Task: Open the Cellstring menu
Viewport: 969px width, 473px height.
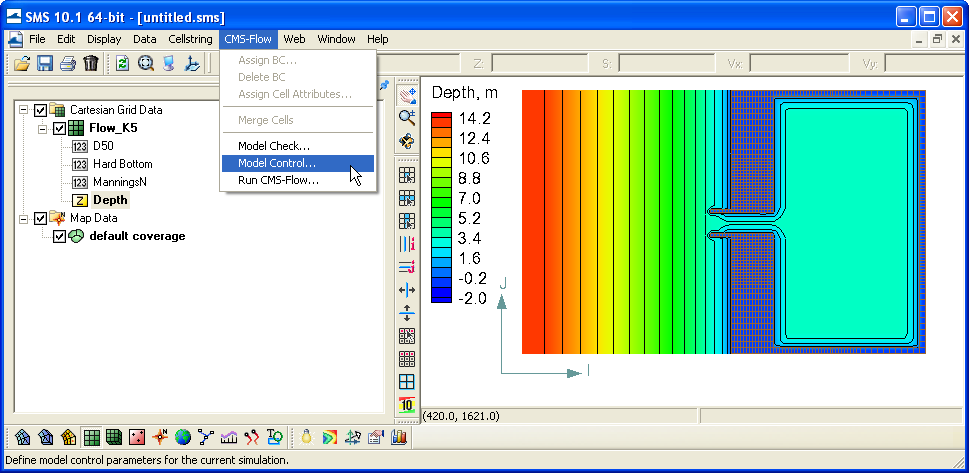Action: pyautogui.click(x=190, y=39)
